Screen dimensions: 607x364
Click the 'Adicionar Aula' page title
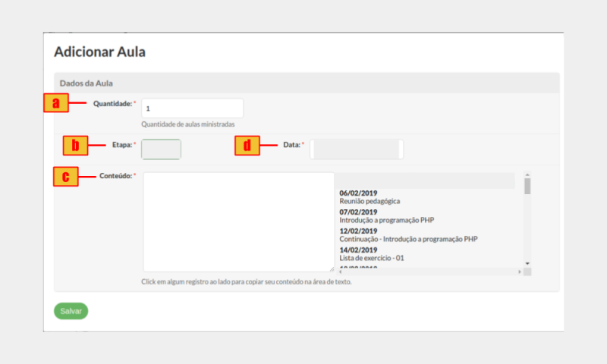[99, 52]
